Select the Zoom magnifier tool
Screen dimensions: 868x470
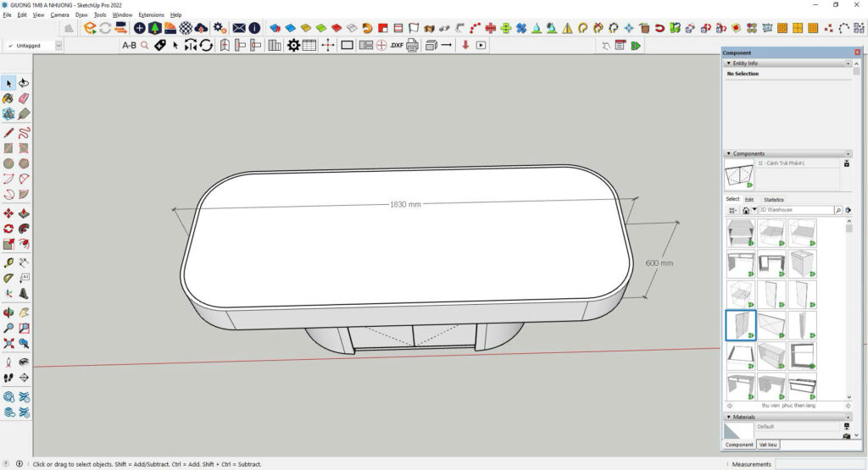(x=8, y=328)
